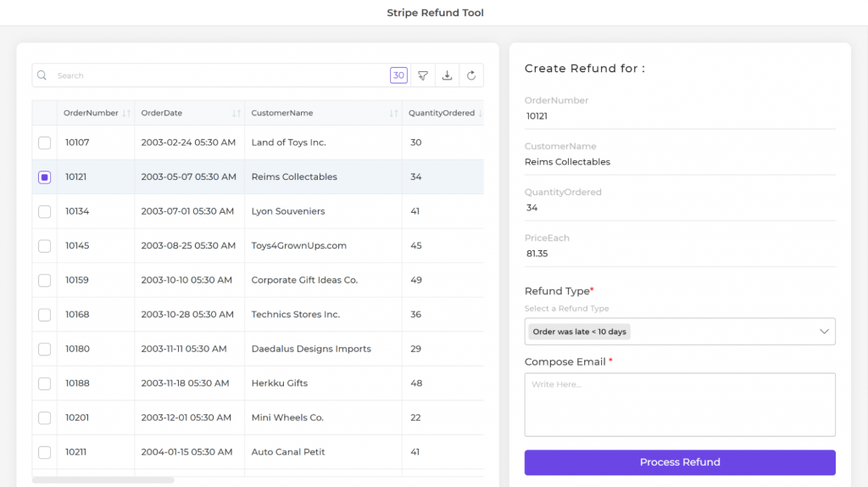Click into the Compose Email text area

[680, 405]
